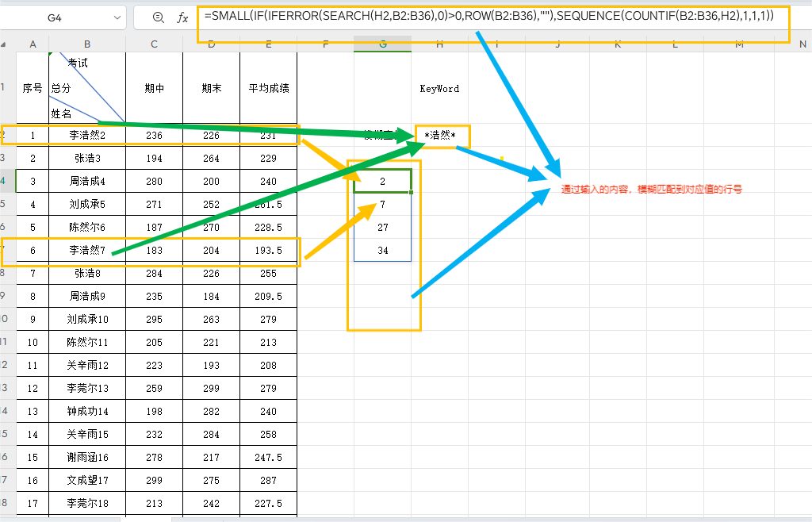Click the select-all corner triangle
Image resolution: width=812 pixels, height=522 pixels.
[4, 44]
